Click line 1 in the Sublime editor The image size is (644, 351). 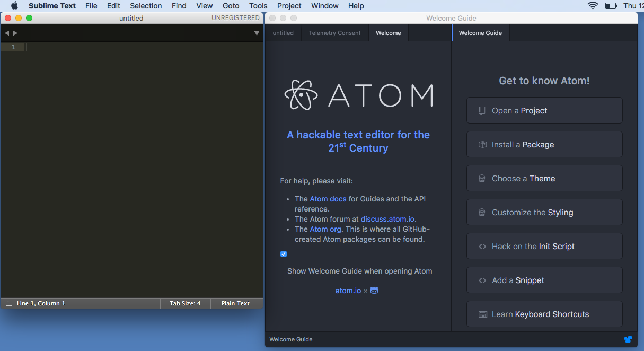[x=143, y=47]
